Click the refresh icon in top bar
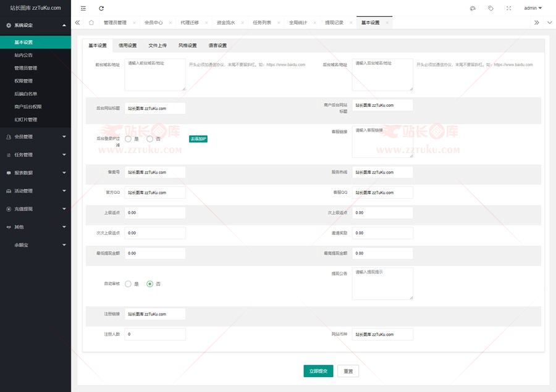This screenshot has height=392, width=556. click(101, 8)
